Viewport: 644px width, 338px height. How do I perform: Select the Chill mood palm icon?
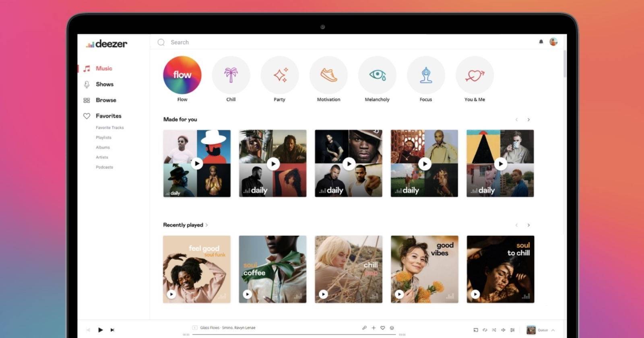tap(231, 75)
